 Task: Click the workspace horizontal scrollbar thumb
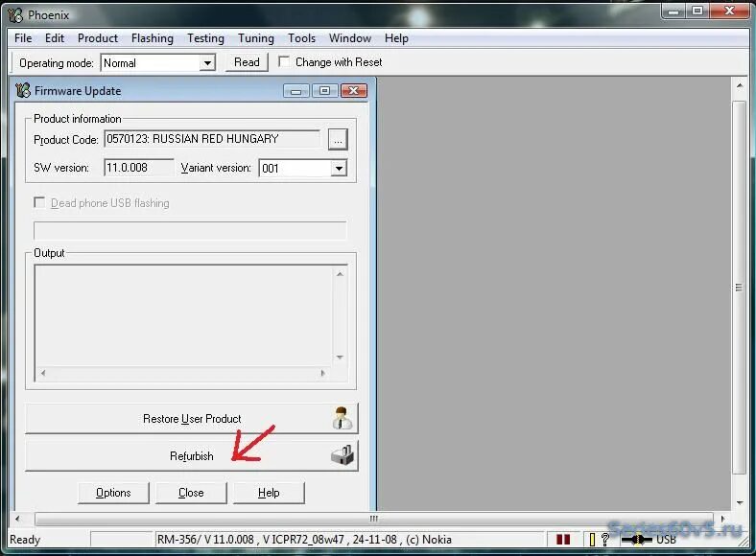click(373, 519)
